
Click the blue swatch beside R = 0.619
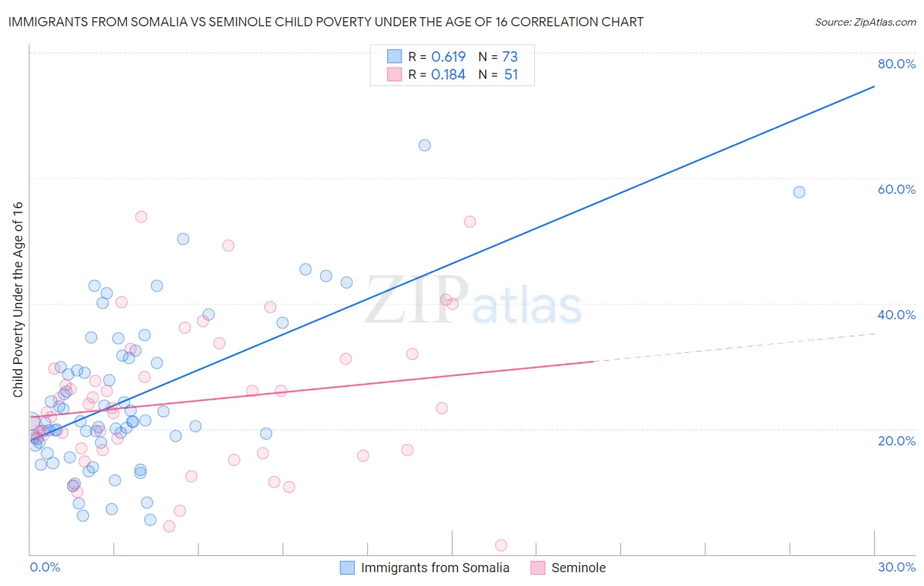pyautogui.click(x=394, y=56)
